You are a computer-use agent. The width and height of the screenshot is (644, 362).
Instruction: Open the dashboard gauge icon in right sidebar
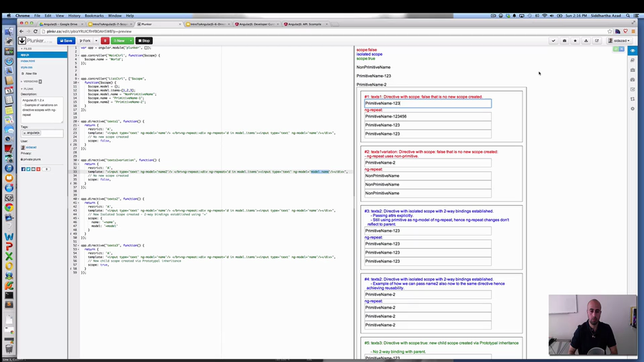632,79
